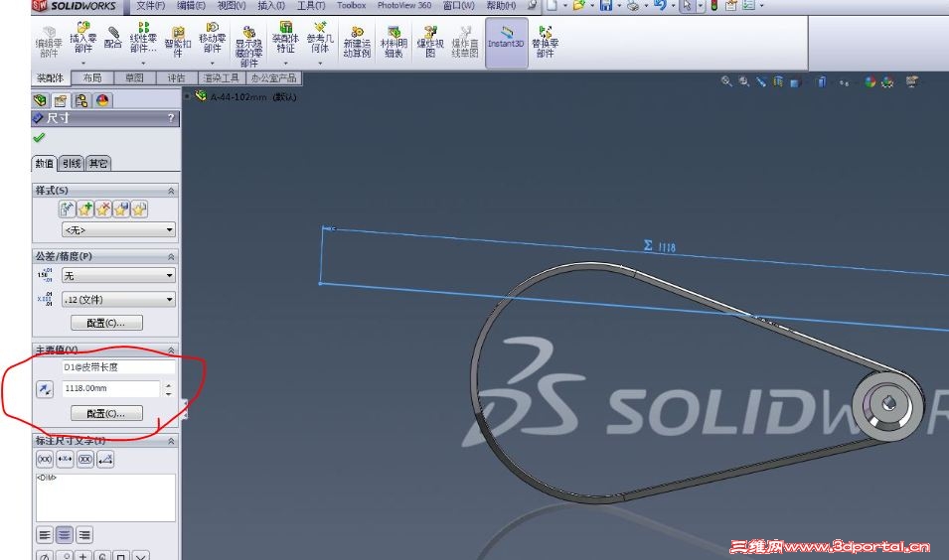Open help question mark in 尺寸 panel
The height and width of the screenshot is (560, 949).
click(x=171, y=118)
